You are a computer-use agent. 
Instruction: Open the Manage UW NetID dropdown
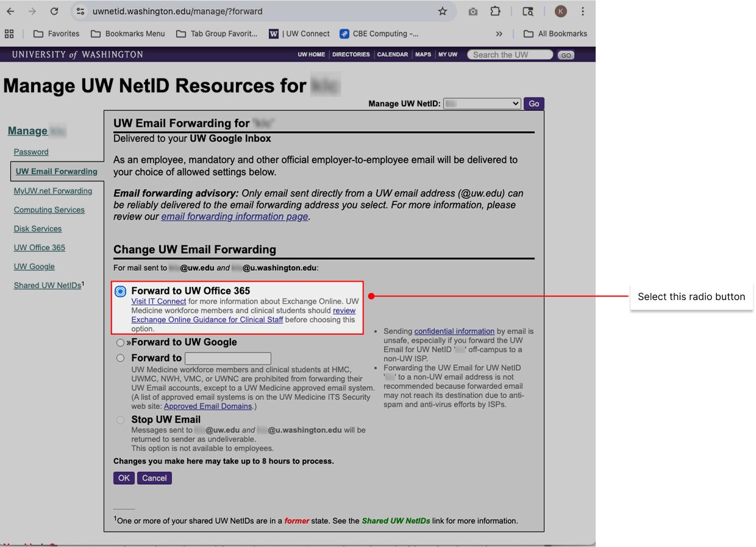[x=482, y=104]
